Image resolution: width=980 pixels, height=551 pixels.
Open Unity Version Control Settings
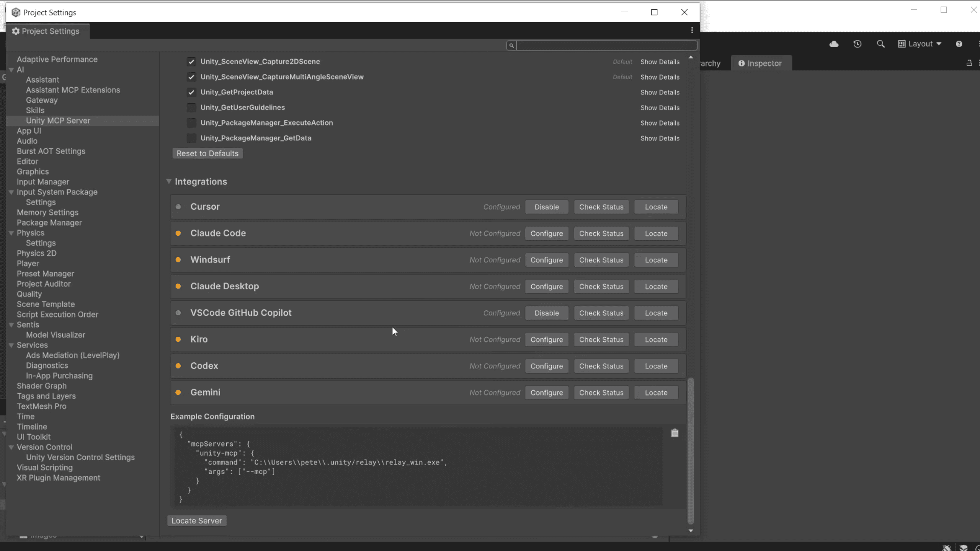(80, 458)
